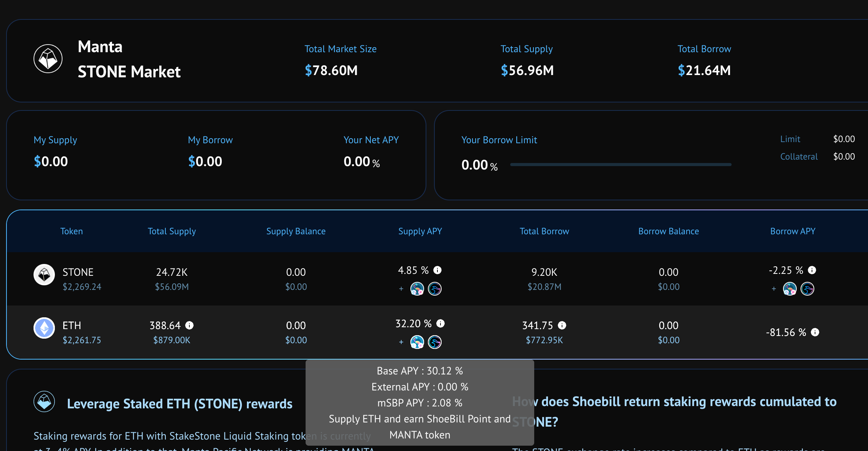Screen dimensions: 868x451
Task: Click ETH total supply value 388.64
Action: click(x=165, y=326)
